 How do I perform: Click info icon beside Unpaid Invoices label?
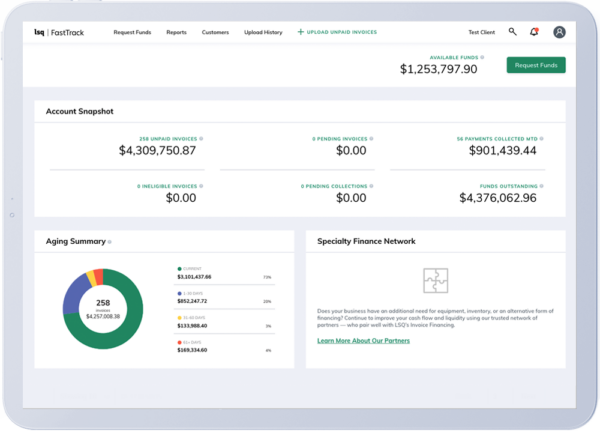[x=200, y=138]
